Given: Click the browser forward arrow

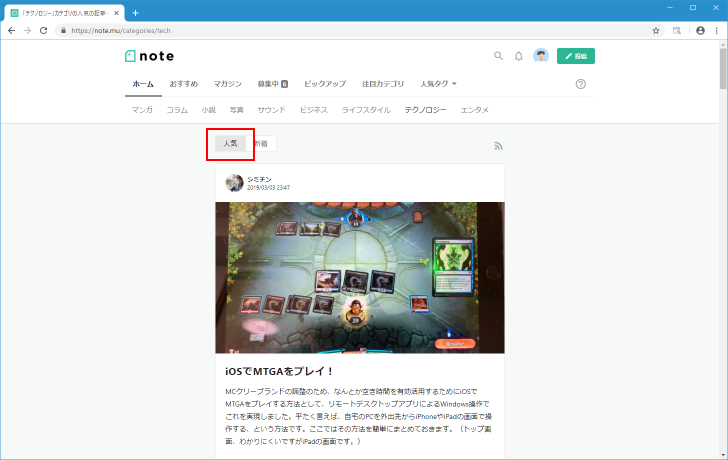Looking at the screenshot, I should click(x=27, y=31).
